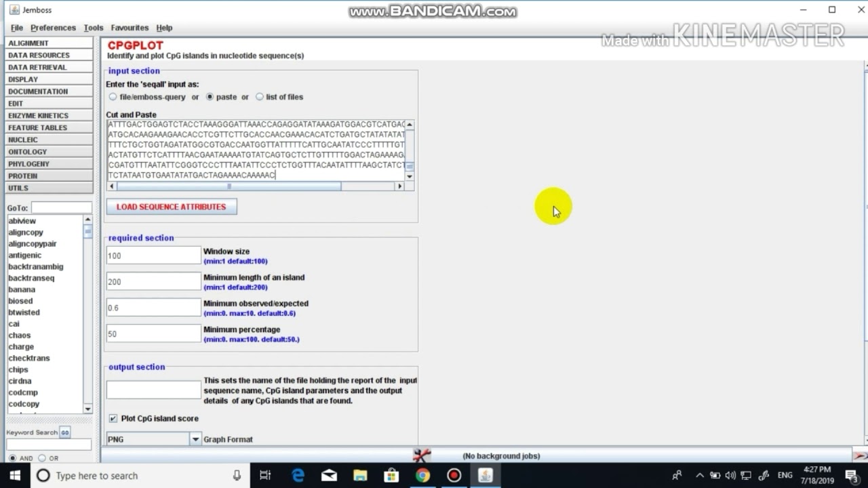This screenshot has width=868, height=488.
Task: Open the Help menu
Action: tap(164, 28)
